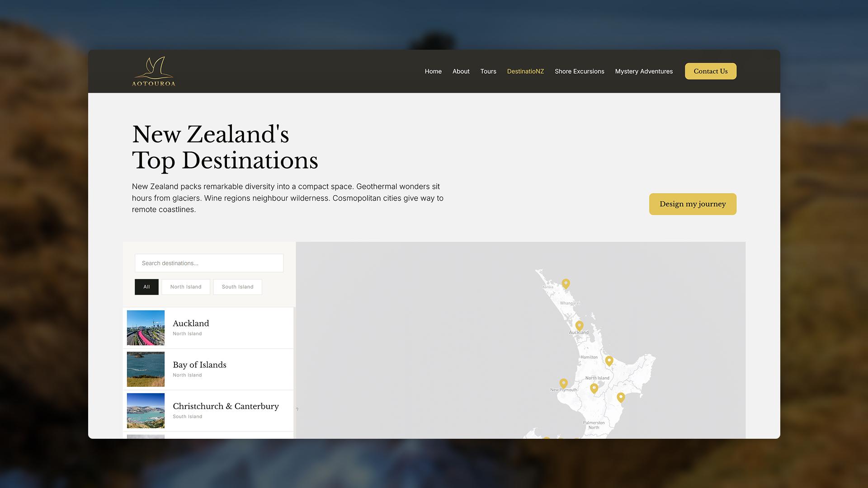Click the map pin above Auckland
This screenshot has width=868, height=488.
(579, 325)
